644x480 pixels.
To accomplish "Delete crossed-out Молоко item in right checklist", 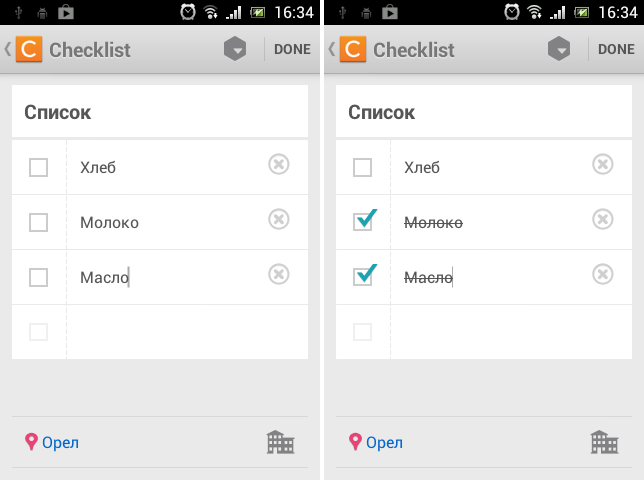I will click(603, 219).
